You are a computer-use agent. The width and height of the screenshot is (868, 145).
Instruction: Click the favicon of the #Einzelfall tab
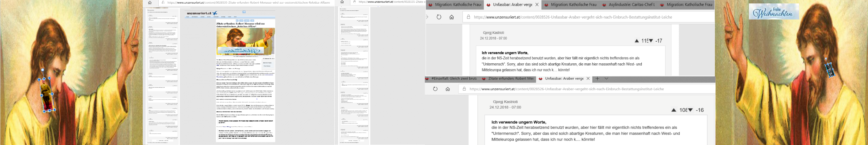[x=427, y=78]
